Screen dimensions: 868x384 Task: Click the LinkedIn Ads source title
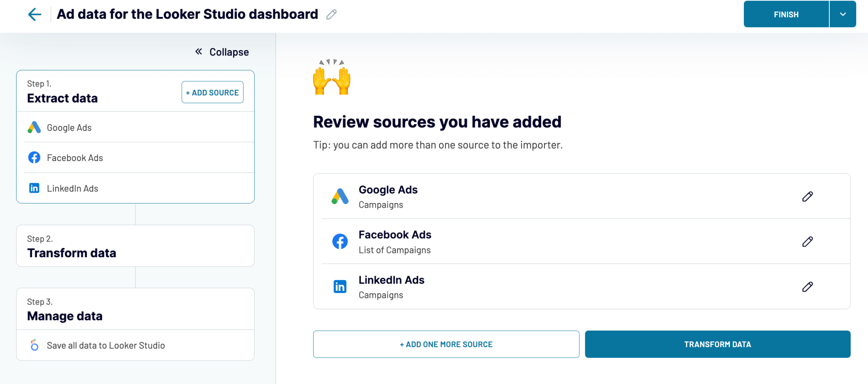point(391,280)
